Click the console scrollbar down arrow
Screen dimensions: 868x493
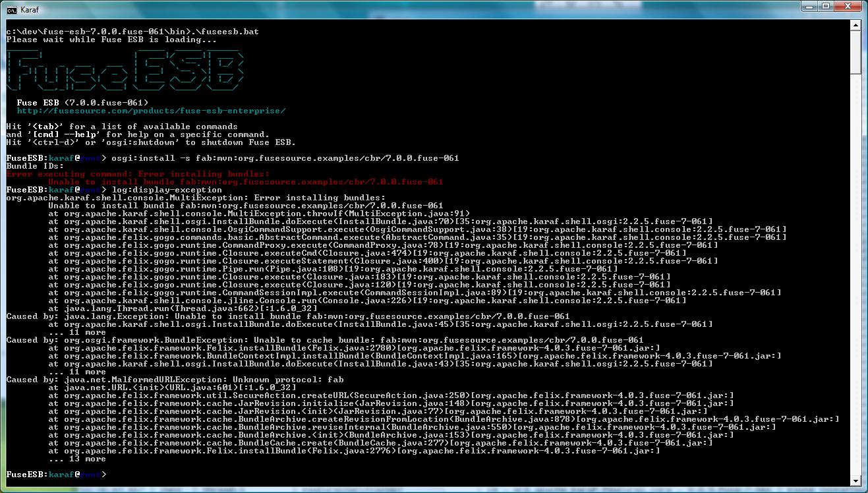[x=855, y=481]
